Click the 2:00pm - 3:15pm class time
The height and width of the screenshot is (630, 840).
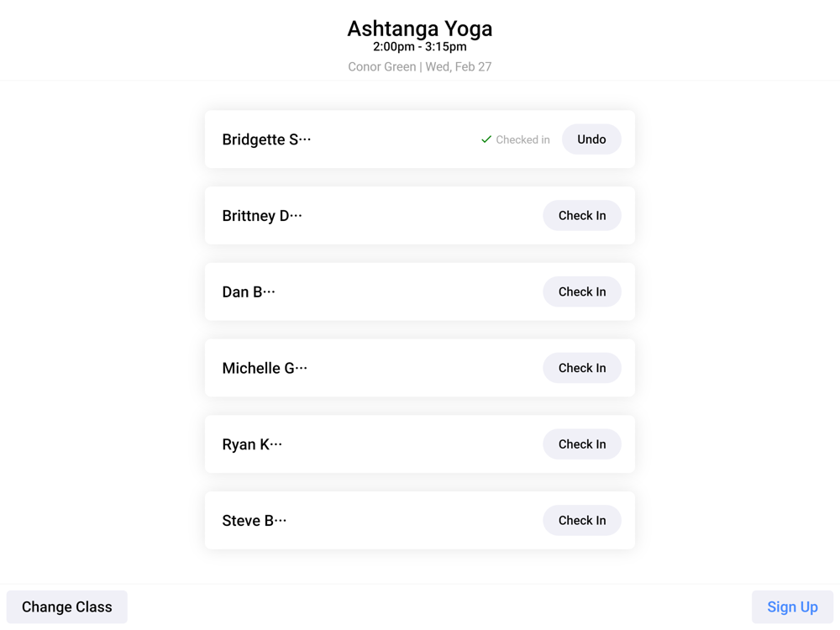420,47
